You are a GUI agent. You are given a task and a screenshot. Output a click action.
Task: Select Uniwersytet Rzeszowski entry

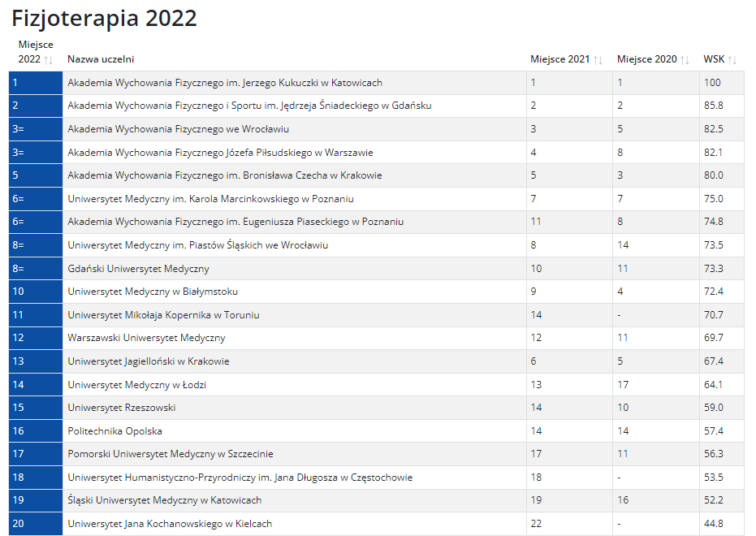point(121,408)
